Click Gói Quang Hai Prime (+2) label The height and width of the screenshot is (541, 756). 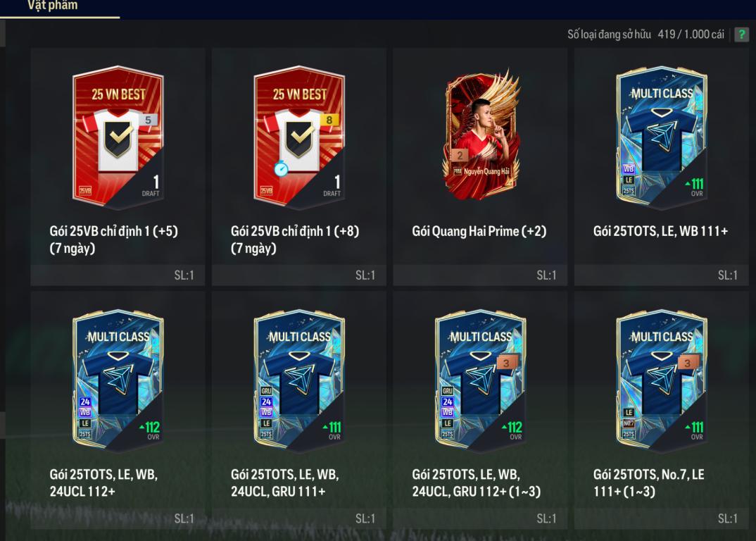click(479, 231)
